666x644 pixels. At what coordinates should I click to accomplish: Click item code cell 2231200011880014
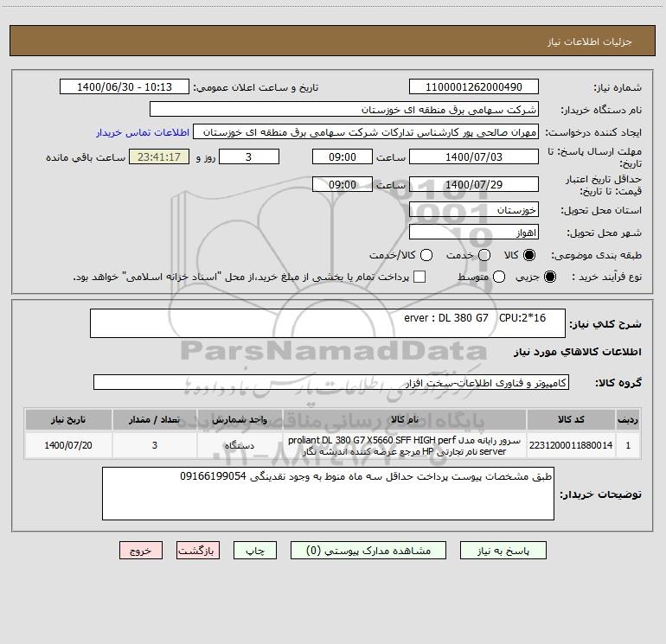tap(571, 445)
